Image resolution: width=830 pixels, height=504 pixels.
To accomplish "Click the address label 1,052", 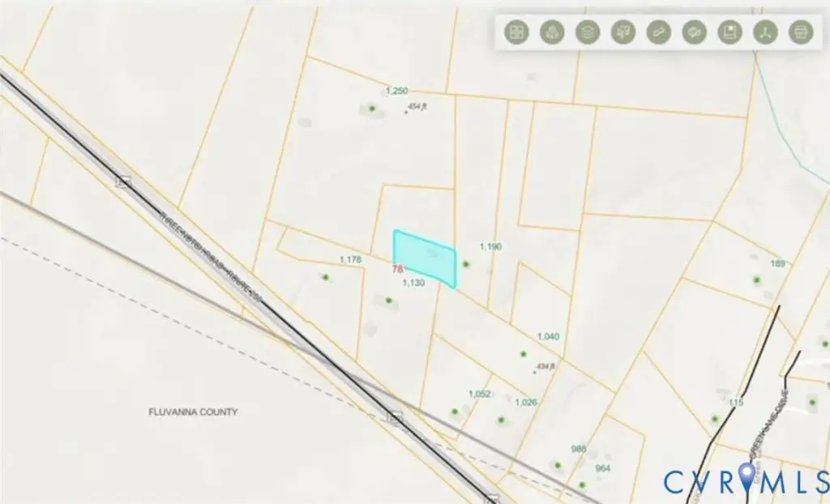I will click(479, 394).
